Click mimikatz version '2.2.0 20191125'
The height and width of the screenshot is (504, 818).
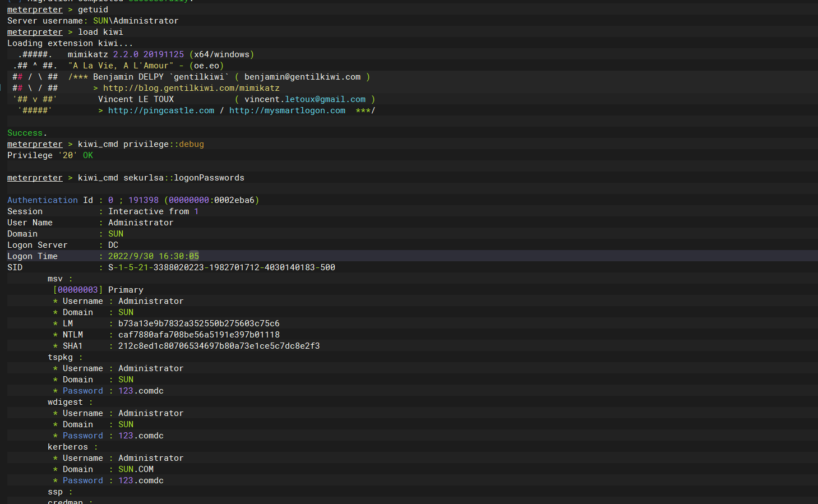[x=149, y=54]
